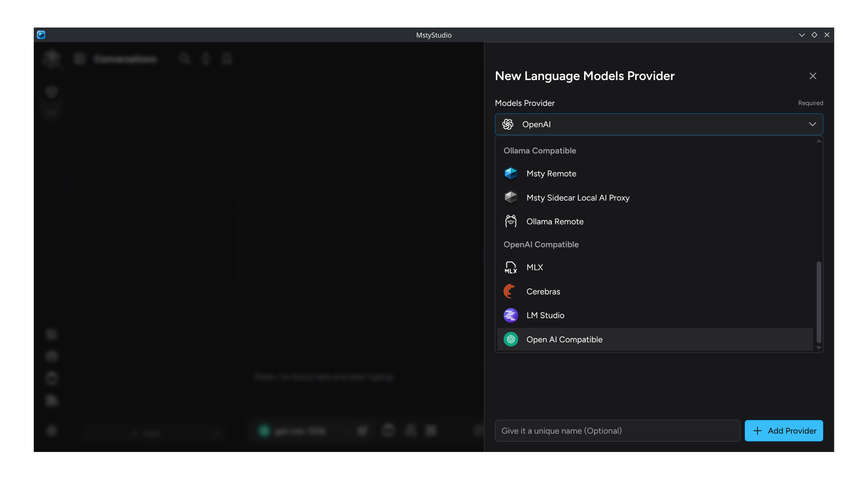Click the dropdown list scrollbar thumb
The height and width of the screenshot is (492, 868).
pos(818,302)
